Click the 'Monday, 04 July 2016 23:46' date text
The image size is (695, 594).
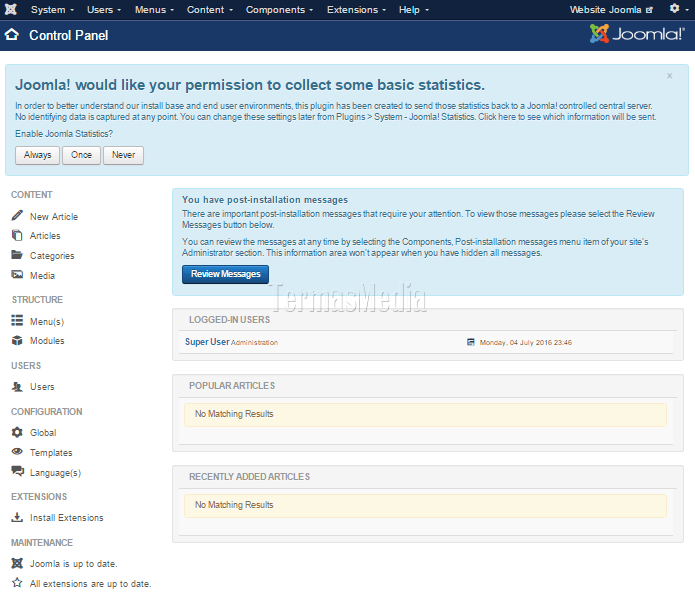coord(526,342)
